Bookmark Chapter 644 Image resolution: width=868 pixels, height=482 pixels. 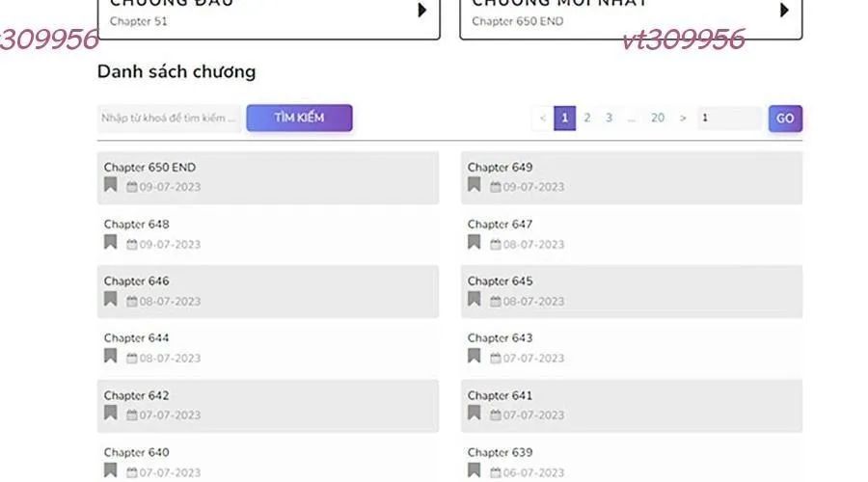pyautogui.click(x=111, y=356)
